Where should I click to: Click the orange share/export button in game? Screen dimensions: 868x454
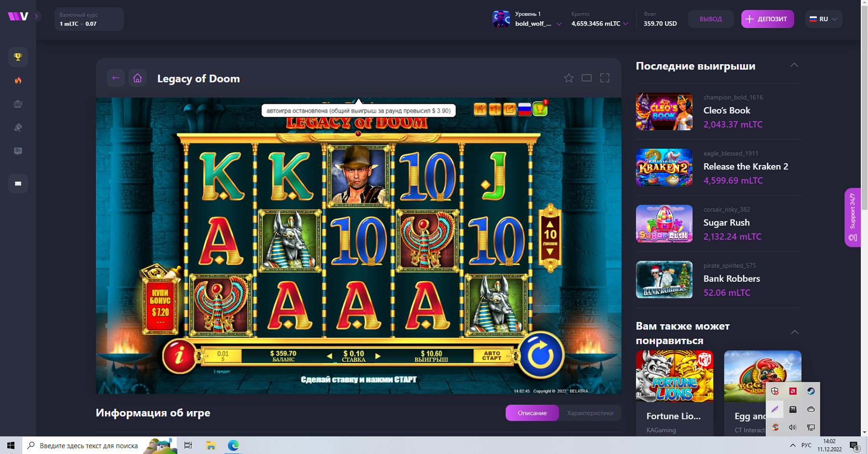point(510,110)
